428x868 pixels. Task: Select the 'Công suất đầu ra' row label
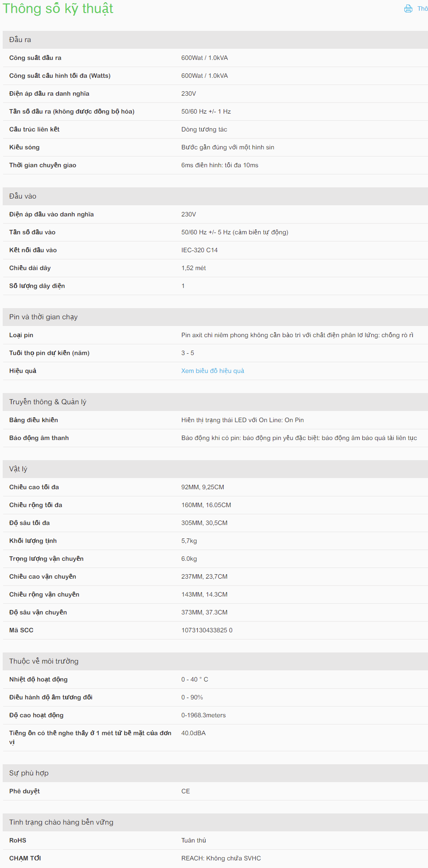point(35,58)
